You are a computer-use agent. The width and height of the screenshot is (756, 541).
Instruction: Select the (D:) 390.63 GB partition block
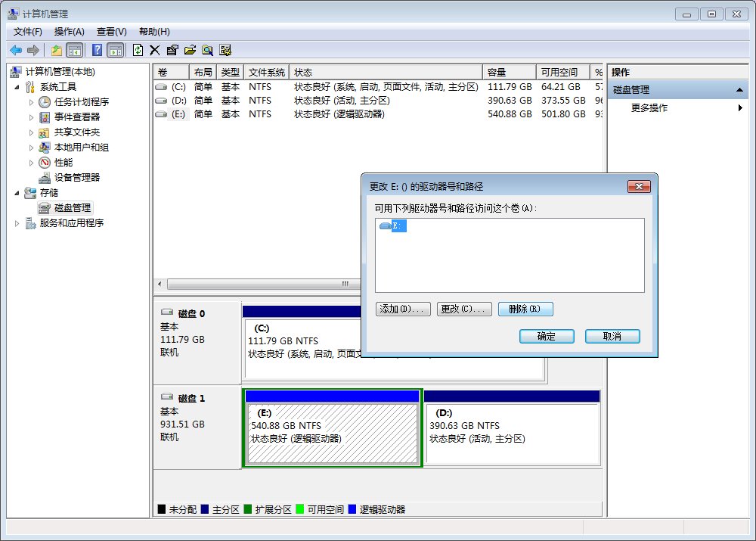pos(513,428)
